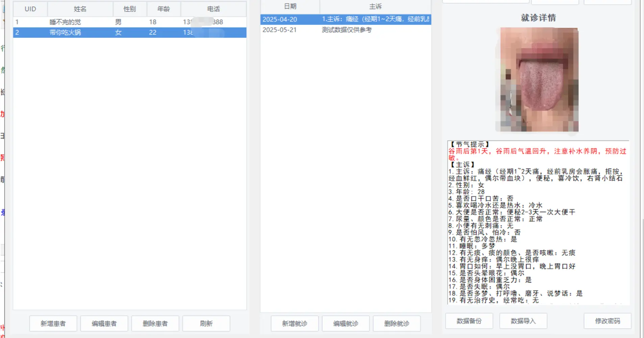Click the 删除就诊 button
Viewport: 644px width, 338px height.
(397, 323)
